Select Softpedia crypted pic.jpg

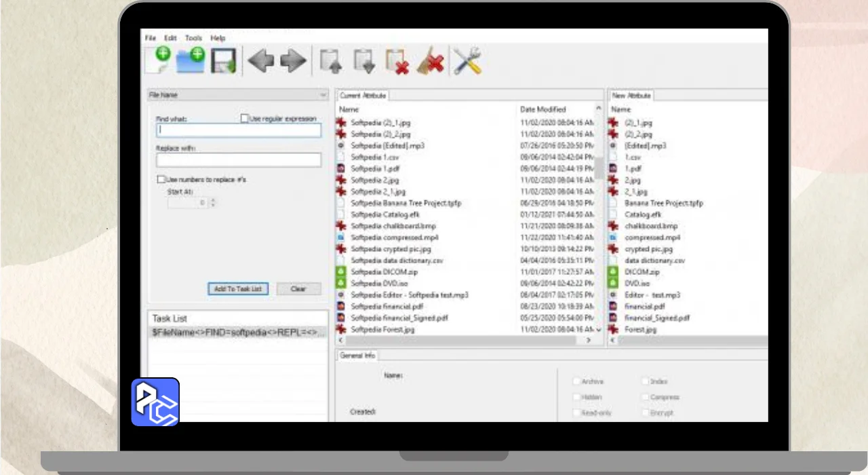click(391, 249)
